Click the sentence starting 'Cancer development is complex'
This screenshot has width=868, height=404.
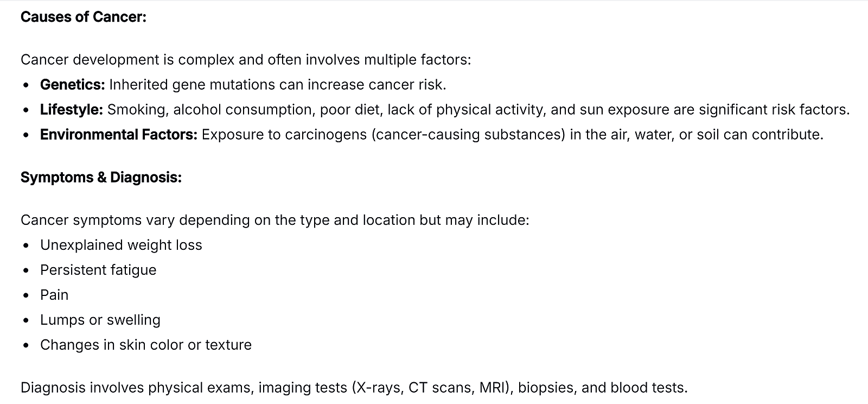click(x=246, y=60)
